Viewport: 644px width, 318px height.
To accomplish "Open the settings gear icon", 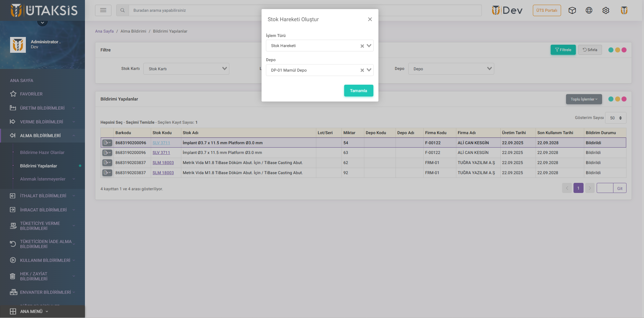I will tap(606, 10).
